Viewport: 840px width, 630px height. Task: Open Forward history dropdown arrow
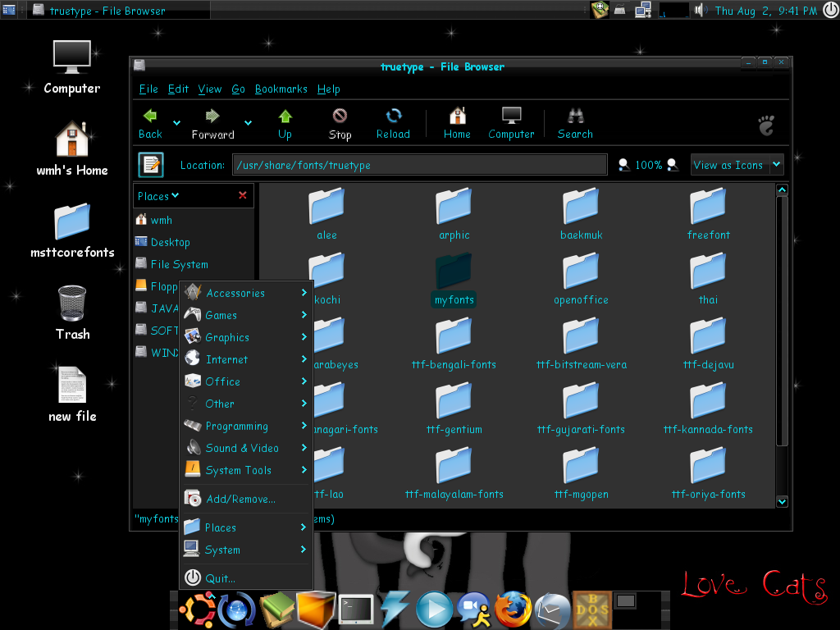tap(248, 123)
